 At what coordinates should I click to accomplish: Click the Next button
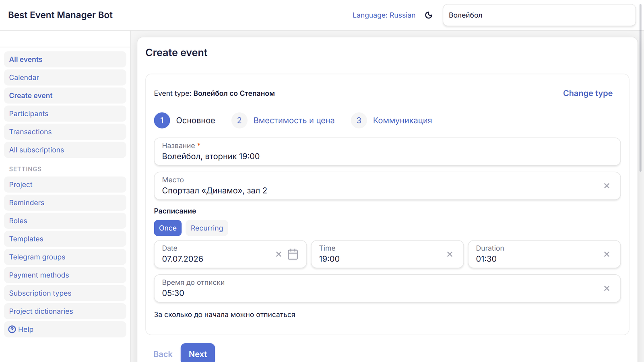(198, 354)
